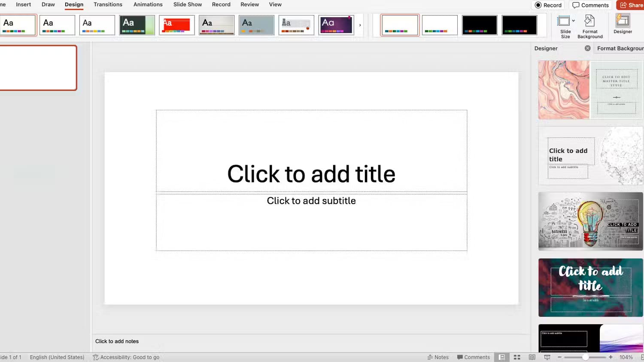Click the zoom slider handle
The image size is (644, 362).
(585, 357)
